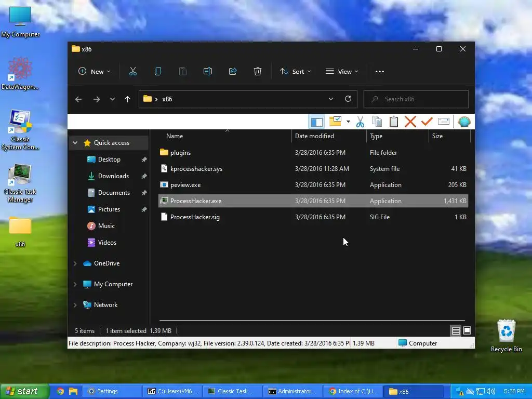This screenshot has width=532, height=399.
Task: Click the blue scissors Cut icon in classic toolbar
Action: [x=361, y=122]
